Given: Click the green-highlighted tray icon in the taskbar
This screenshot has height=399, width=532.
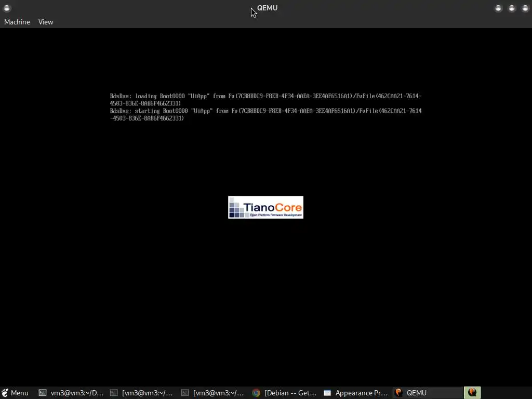Looking at the screenshot, I should (472, 393).
